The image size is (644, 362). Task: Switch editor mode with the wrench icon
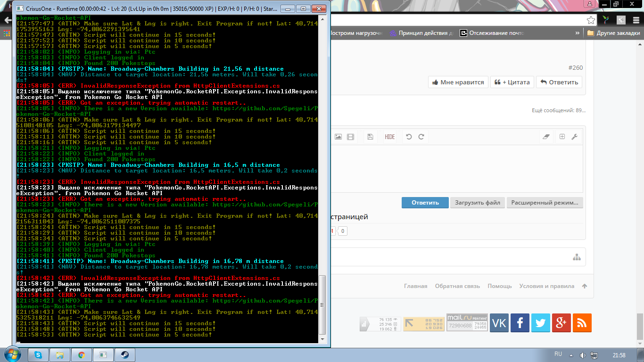click(574, 137)
